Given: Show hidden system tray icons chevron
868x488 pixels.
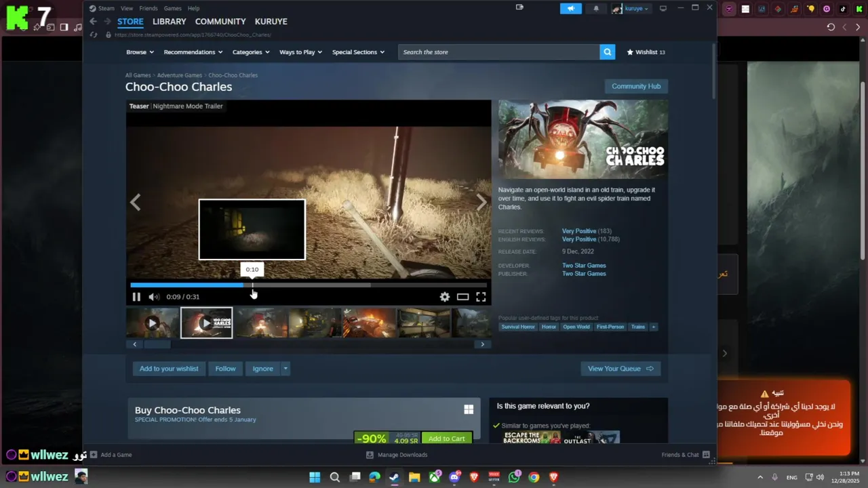Looking at the screenshot, I should (x=759, y=477).
